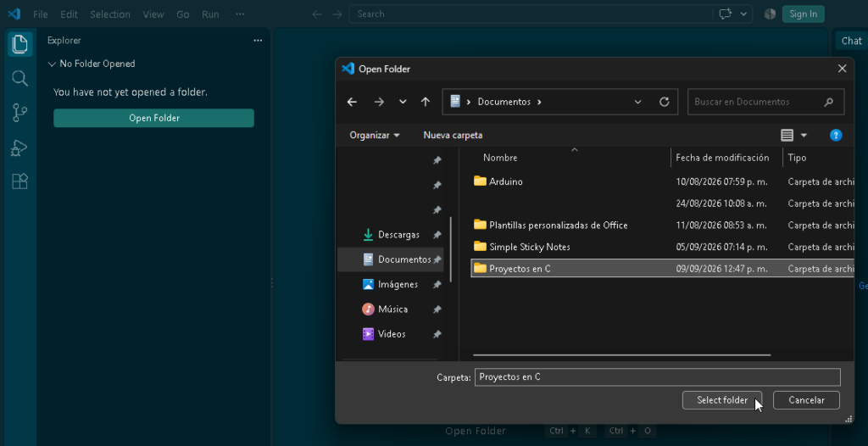
Task: Toggle the pin beside Descargas
Action: pyautogui.click(x=437, y=235)
